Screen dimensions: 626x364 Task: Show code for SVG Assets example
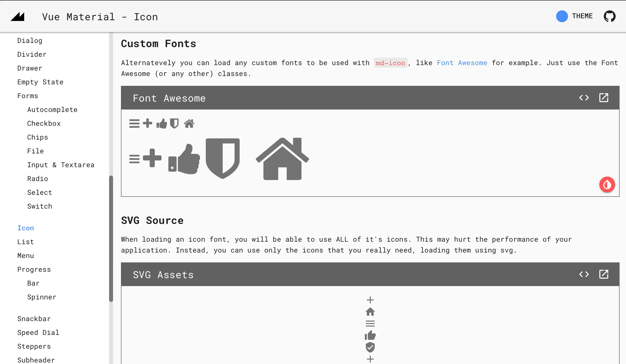(x=584, y=274)
